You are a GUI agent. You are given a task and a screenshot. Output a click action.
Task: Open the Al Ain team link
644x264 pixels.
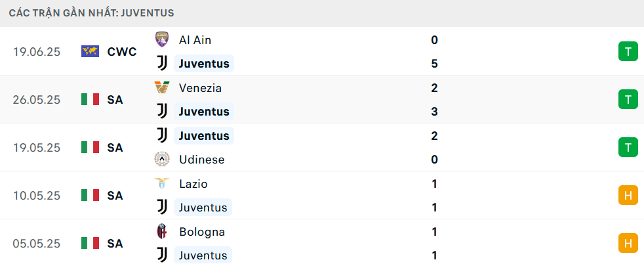(195, 39)
